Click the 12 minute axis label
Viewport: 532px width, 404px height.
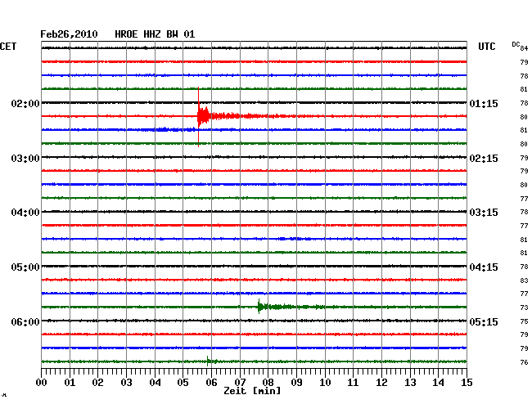(381, 382)
